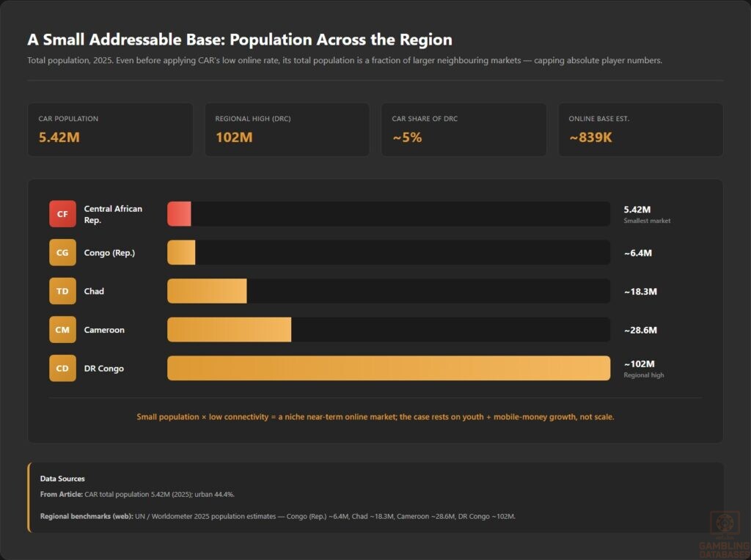Click the Cameroon population bar

(229, 330)
